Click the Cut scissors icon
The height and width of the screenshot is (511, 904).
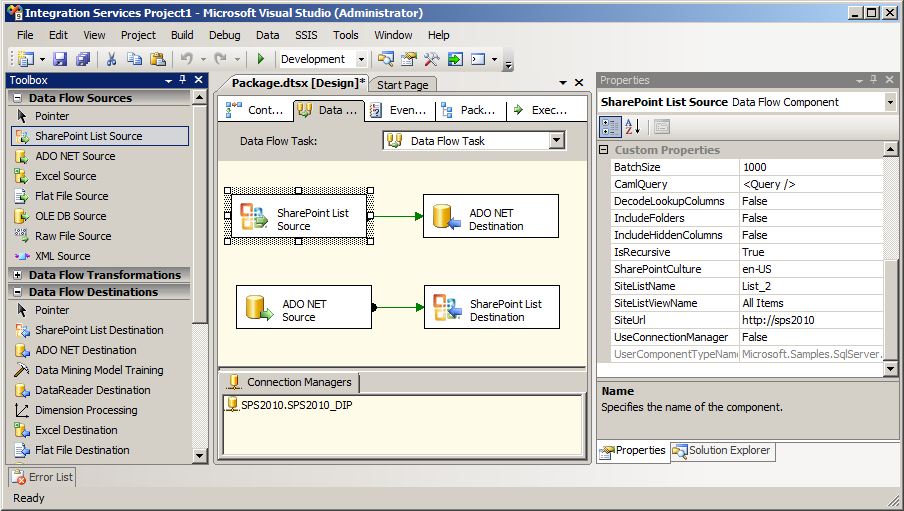tap(111, 59)
